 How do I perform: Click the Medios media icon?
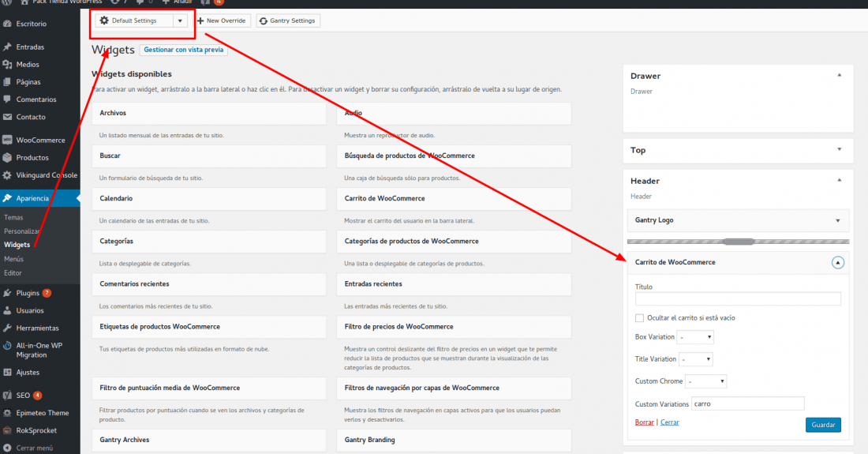pos(7,64)
